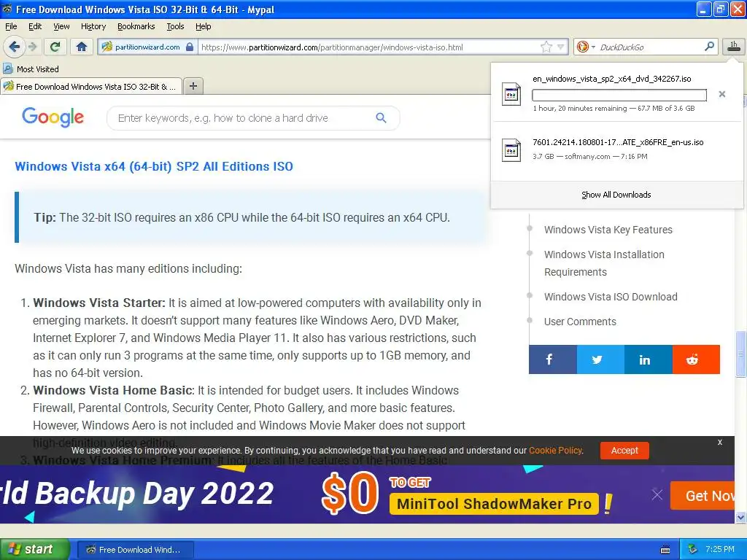This screenshot has height=560, width=747.
Task: Open the History menu
Action: click(93, 26)
